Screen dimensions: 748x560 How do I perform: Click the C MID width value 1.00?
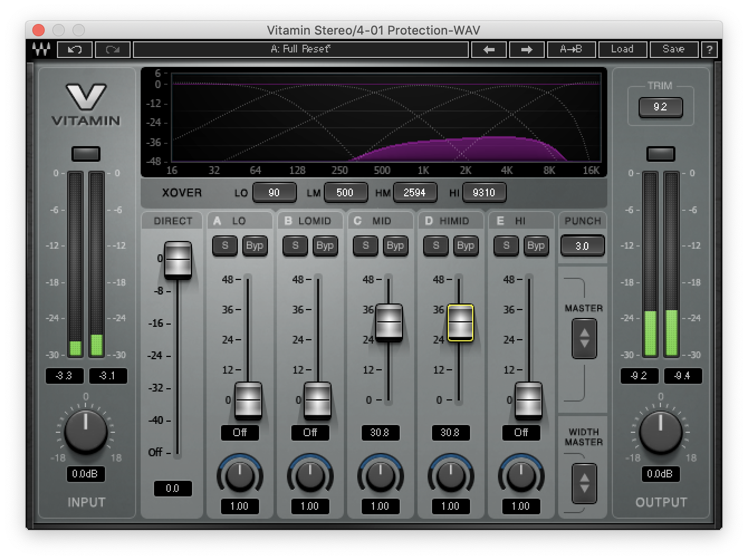[380, 506]
